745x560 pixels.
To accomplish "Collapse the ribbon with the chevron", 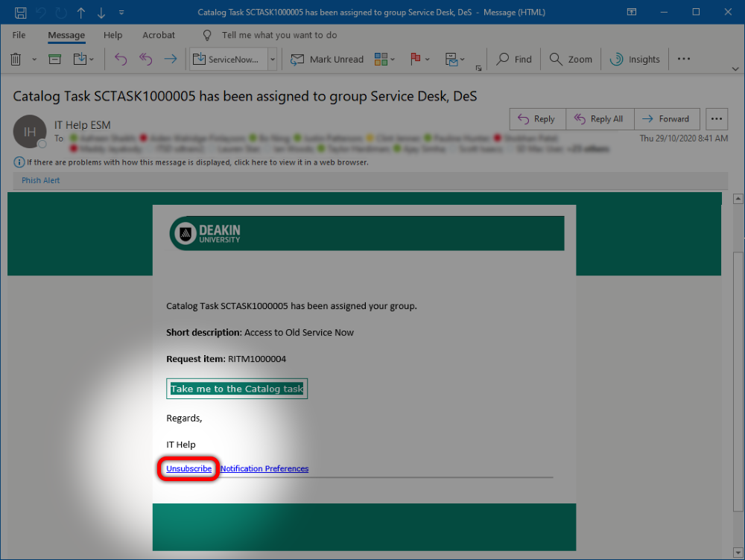I will (x=736, y=69).
